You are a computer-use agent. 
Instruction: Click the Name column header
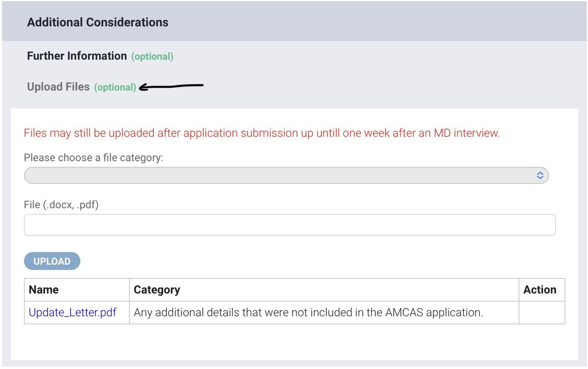44,290
